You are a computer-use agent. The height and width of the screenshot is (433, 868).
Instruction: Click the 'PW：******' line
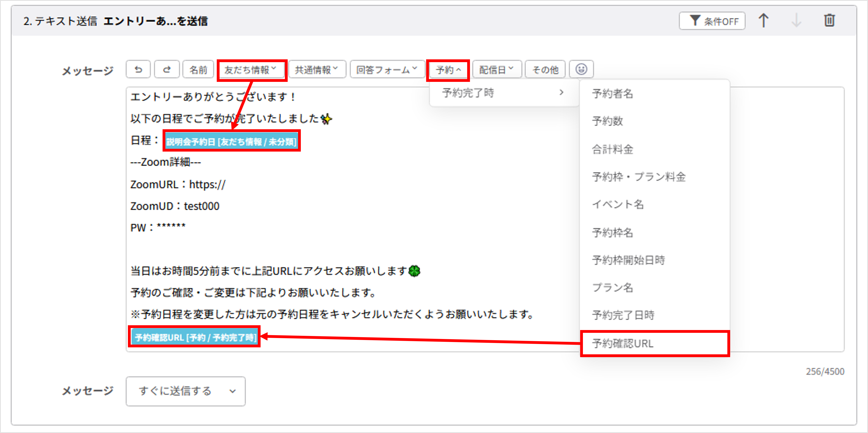pos(158,227)
